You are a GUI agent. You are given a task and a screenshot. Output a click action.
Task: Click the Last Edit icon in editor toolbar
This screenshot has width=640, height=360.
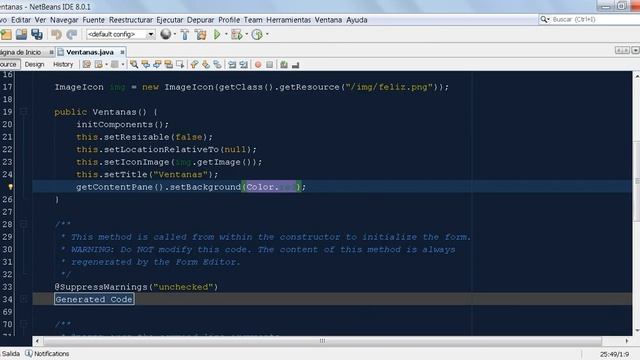pos(87,64)
